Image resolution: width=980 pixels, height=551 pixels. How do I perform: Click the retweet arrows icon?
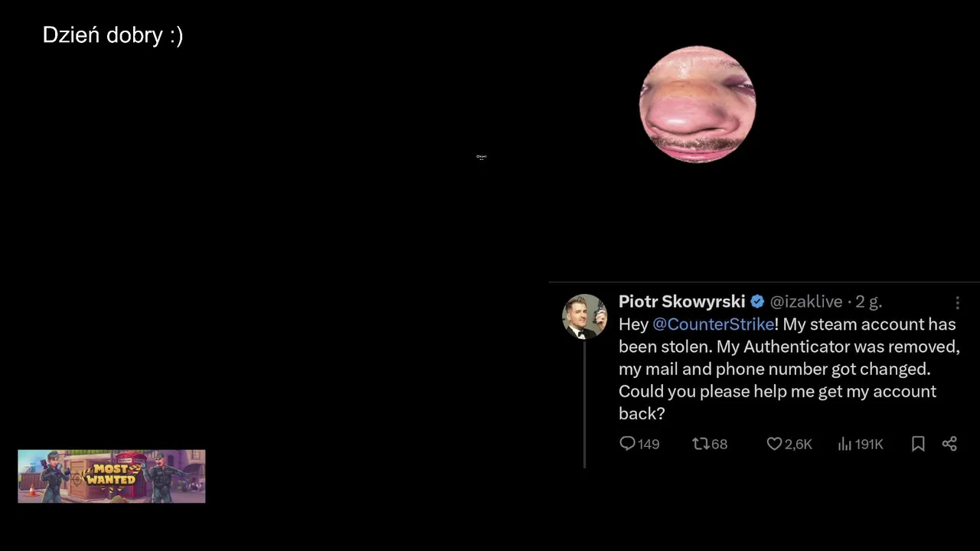click(701, 444)
